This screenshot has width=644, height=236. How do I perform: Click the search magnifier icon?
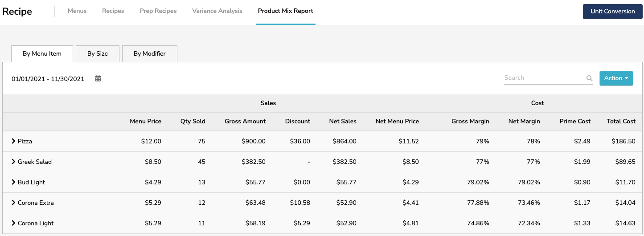(589, 78)
